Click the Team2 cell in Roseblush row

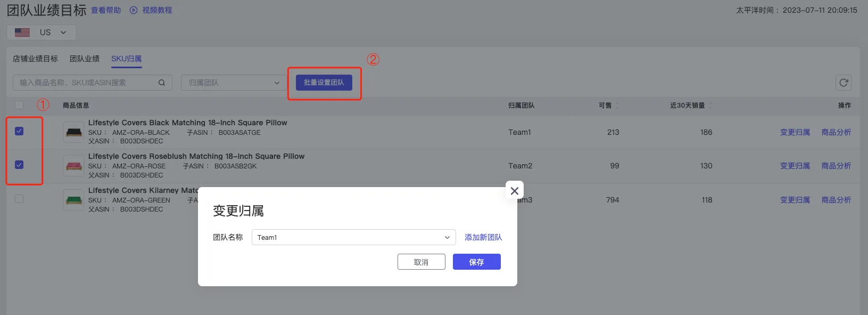point(520,166)
